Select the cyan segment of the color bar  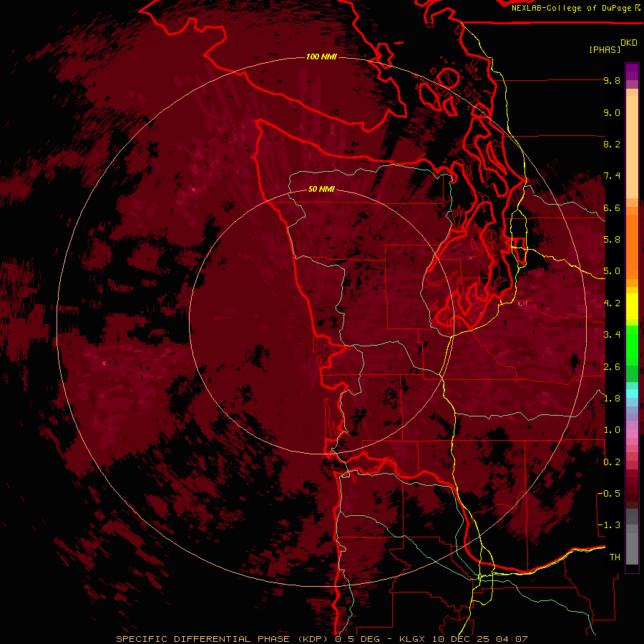pos(632,394)
